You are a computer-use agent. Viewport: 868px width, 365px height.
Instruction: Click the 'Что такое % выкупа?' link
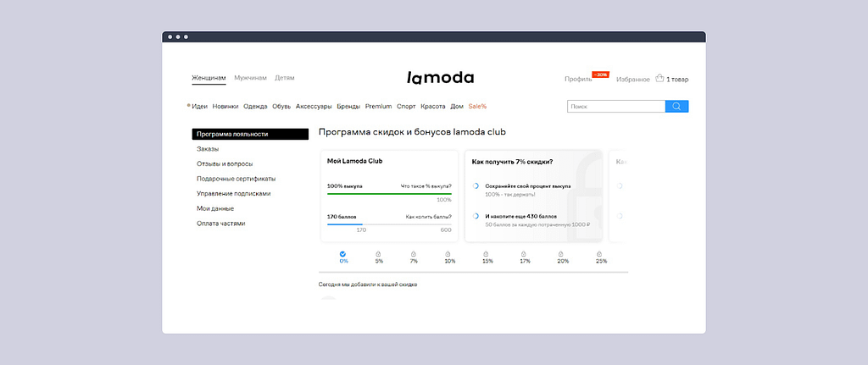[x=426, y=186]
